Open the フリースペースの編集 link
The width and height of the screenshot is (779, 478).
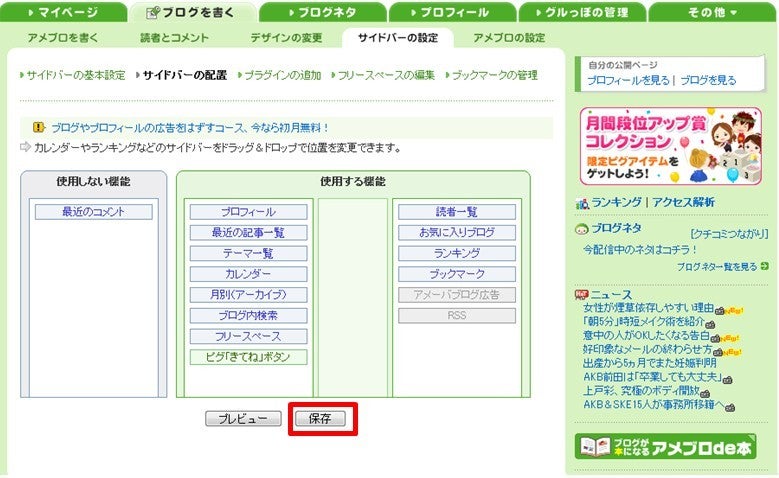point(386,76)
